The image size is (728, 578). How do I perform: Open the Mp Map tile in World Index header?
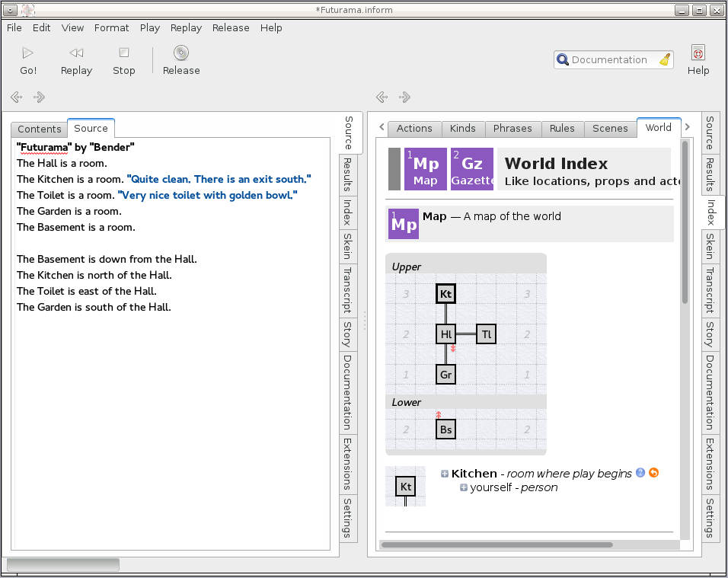pyautogui.click(x=426, y=169)
